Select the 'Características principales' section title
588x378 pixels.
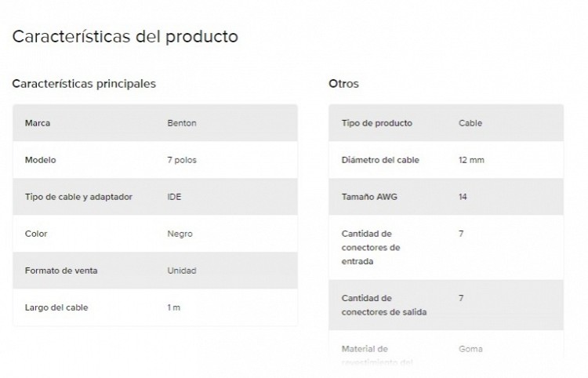click(x=84, y=84)
